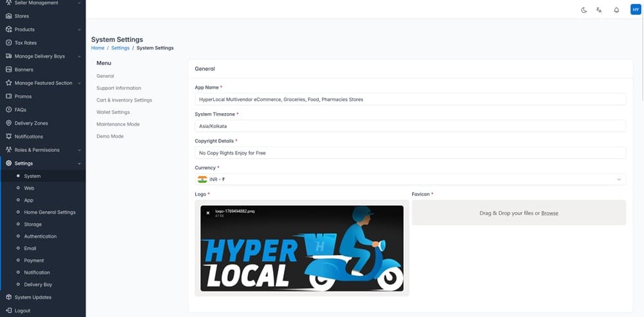Image resolution: width=644 pixels, height=317 pixels.
Task: Click Browse in the Favicon upload area
Action: pos(549,213)
